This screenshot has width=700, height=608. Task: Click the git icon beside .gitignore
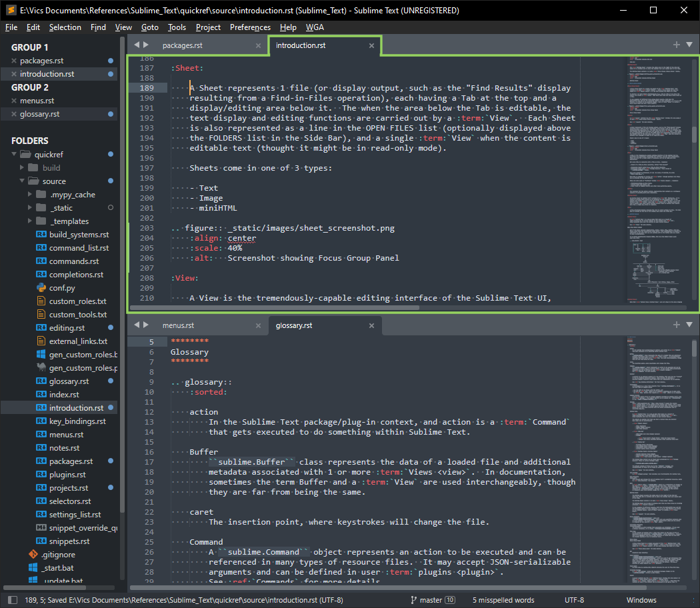click(x=33, y=555)
